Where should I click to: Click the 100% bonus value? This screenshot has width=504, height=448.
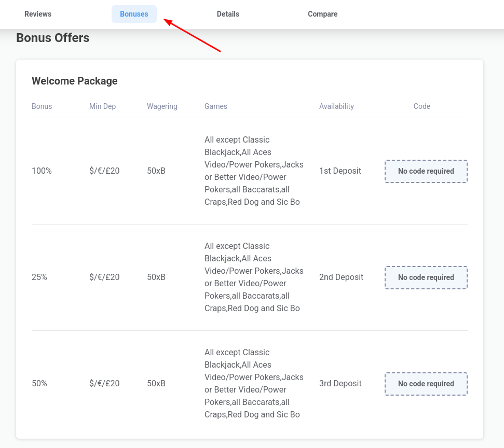(x=42, y=171)
